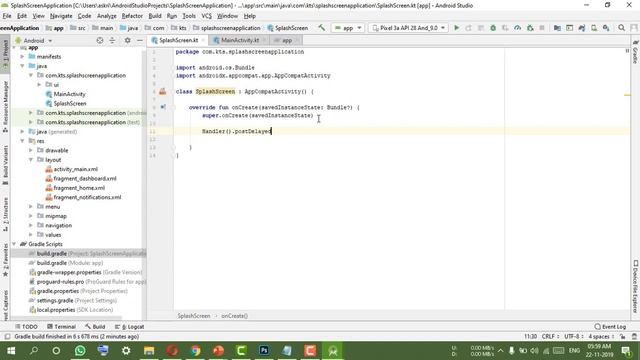Open the Build tool window at bottom
640x360 pixels.
tap(95, 327)
